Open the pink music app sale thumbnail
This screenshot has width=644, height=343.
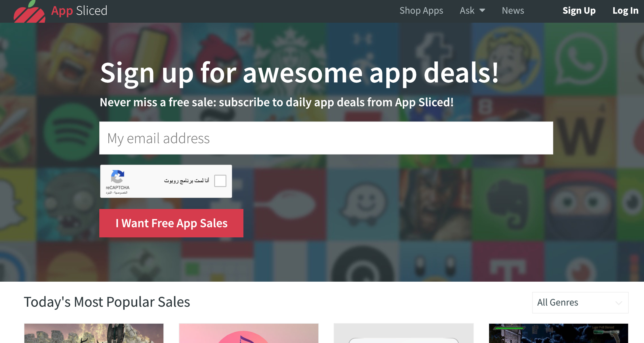click(249, 333)
